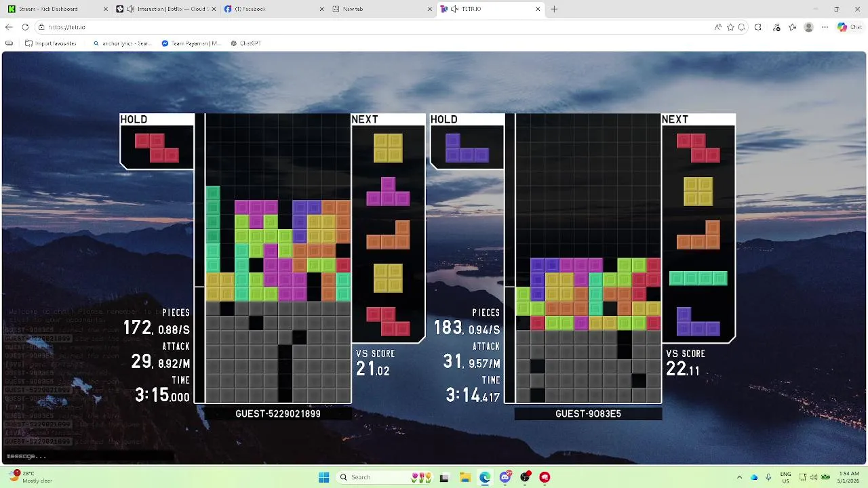Open Task View from the taskbar
Screen dimensions: 868x488
pos(444,477)
